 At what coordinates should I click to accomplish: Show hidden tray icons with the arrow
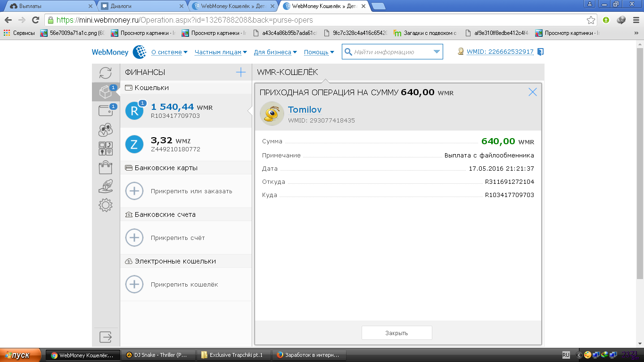579,355
